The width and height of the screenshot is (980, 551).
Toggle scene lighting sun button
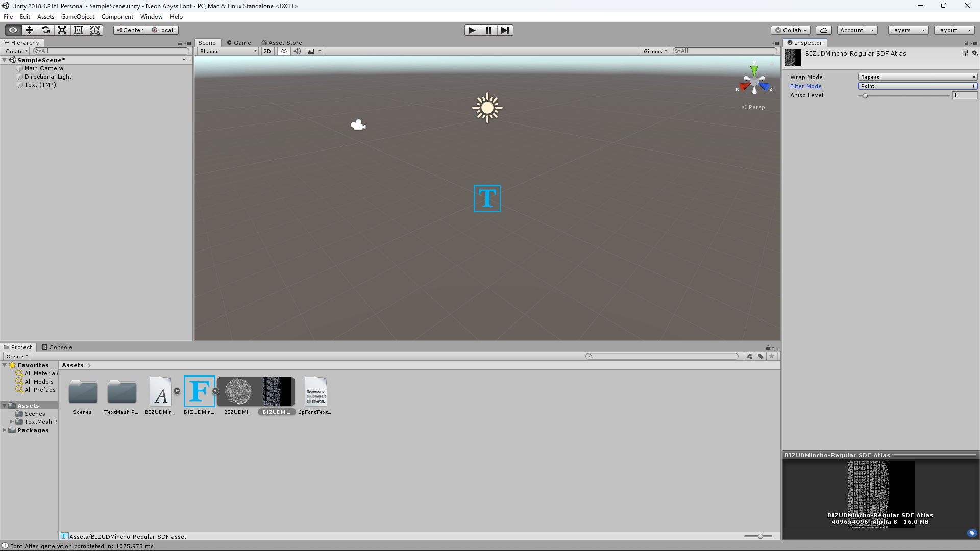tap(284, 51)
